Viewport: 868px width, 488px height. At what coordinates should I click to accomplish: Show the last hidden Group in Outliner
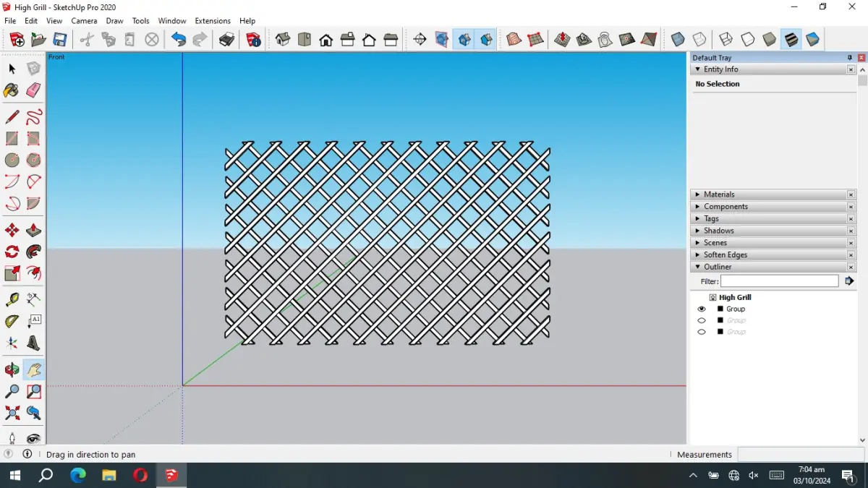[702, 332]
